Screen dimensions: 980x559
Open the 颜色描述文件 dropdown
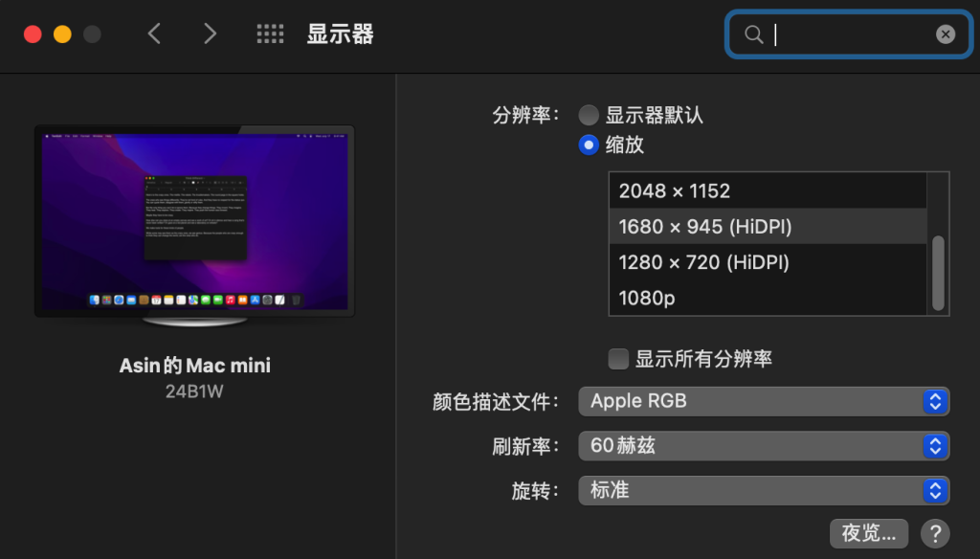764,401
